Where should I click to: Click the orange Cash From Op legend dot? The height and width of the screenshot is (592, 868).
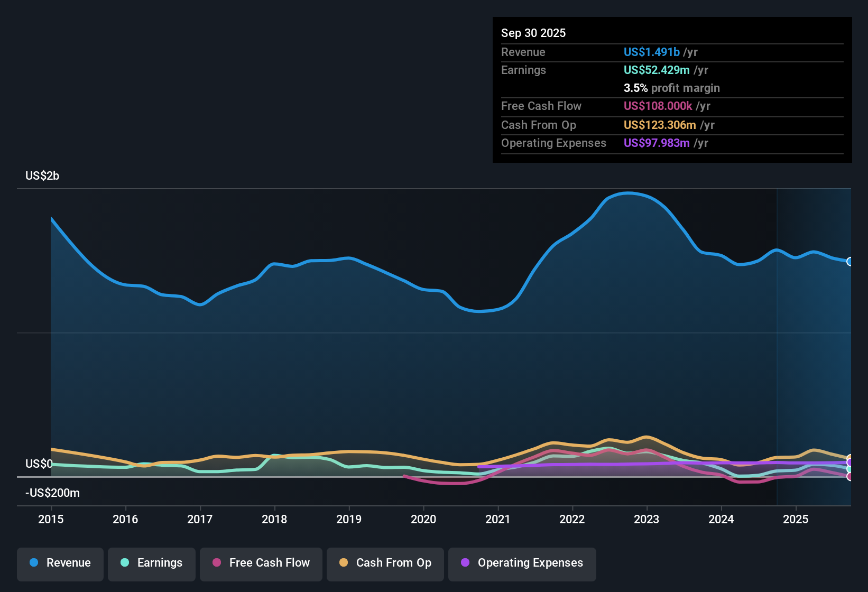(x=343, y=563)
